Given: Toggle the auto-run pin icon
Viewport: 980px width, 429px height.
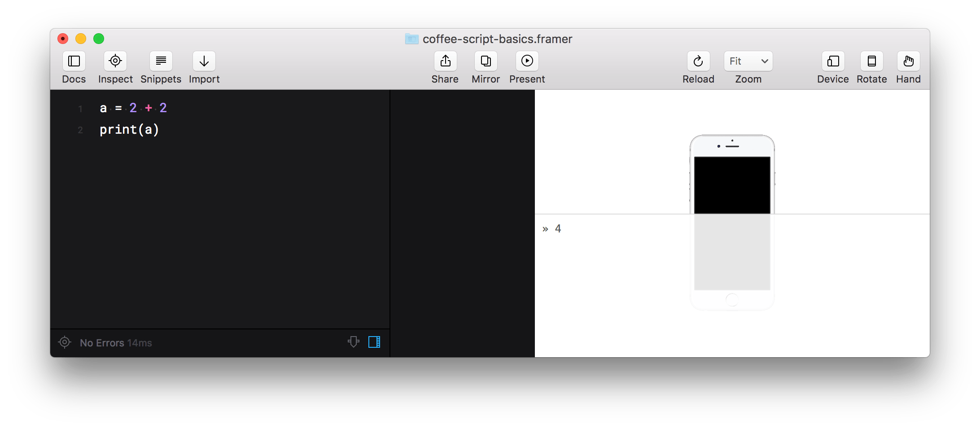Looking at the screenshot, I should point(354,342).
